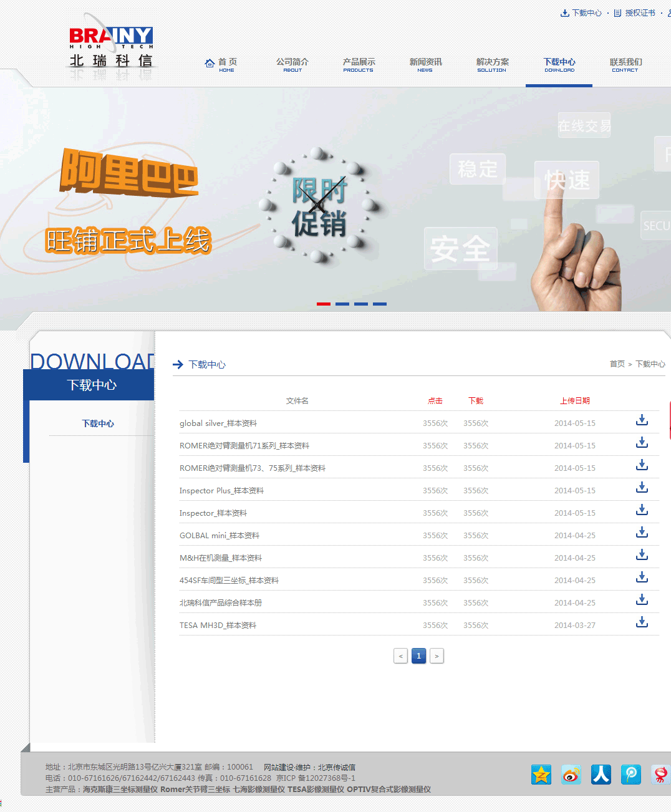This screenshot has width=671, height=812.
Task: Open ROMER绝对臂测量机71系列_样本资料 entry
Action: (x=244, y=446)
